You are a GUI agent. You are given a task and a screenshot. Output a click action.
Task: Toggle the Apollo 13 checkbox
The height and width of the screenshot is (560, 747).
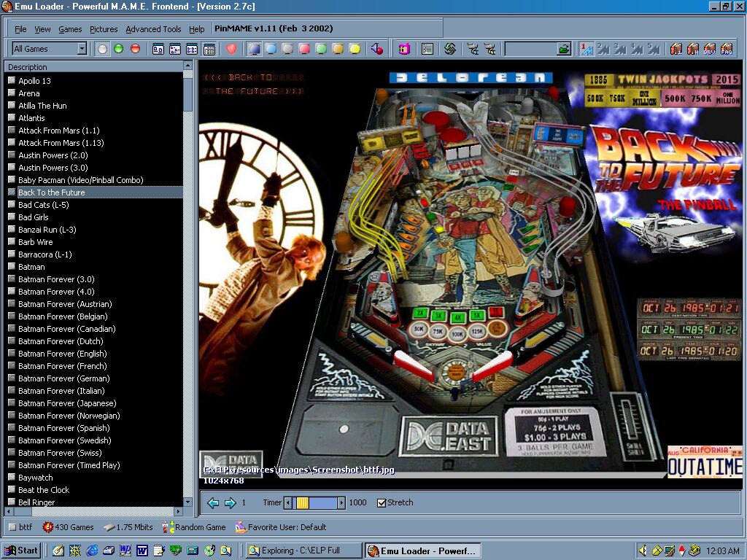[x=12, y=80]
